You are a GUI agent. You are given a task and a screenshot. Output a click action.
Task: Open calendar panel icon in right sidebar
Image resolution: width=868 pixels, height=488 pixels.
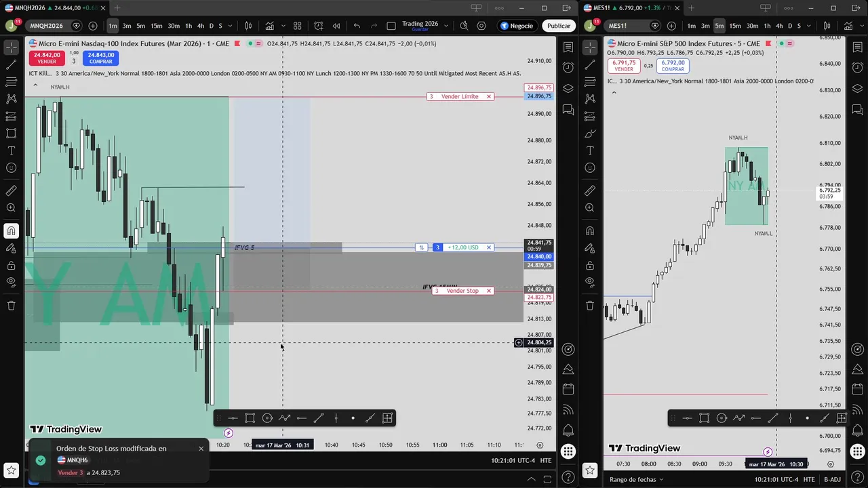point(568,389)
